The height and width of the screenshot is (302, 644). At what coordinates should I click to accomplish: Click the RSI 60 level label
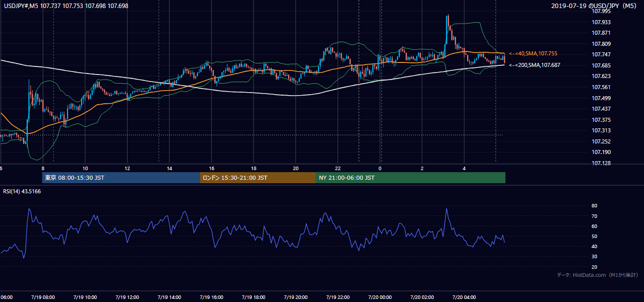595,226
